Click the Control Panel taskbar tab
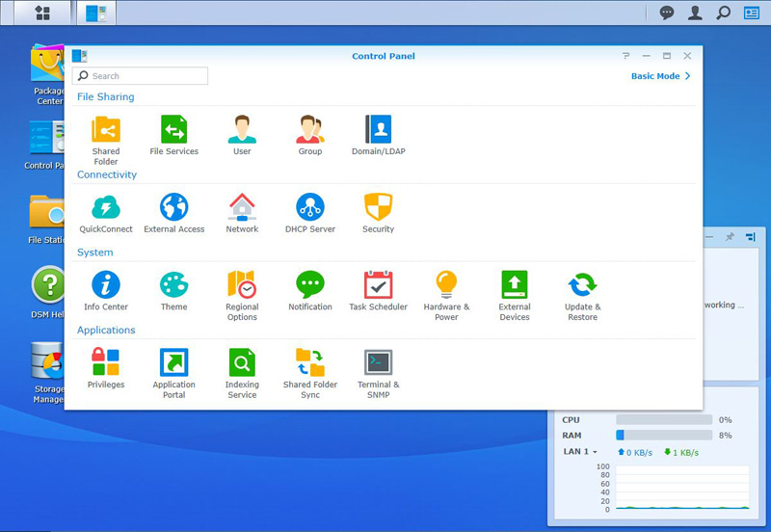Image resolution: width=771 pixels, height=532 pixels. (x=95, y=13)
